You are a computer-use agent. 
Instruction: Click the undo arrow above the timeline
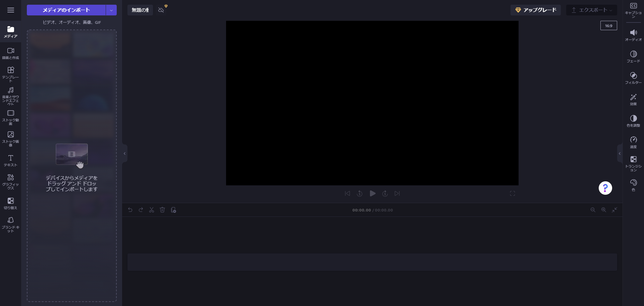pyautogui.click(x=130, y=210)
